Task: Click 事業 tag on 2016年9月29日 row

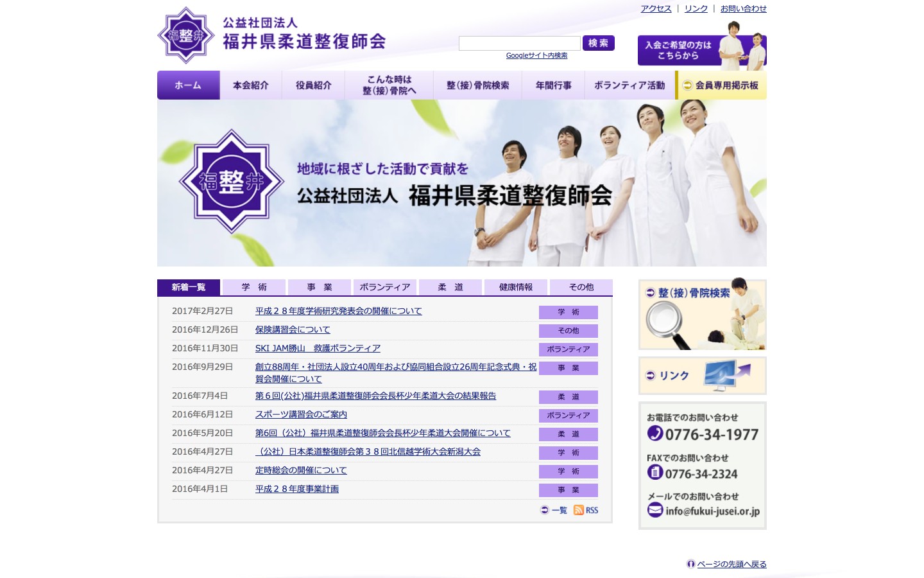Action: point(569,368)
